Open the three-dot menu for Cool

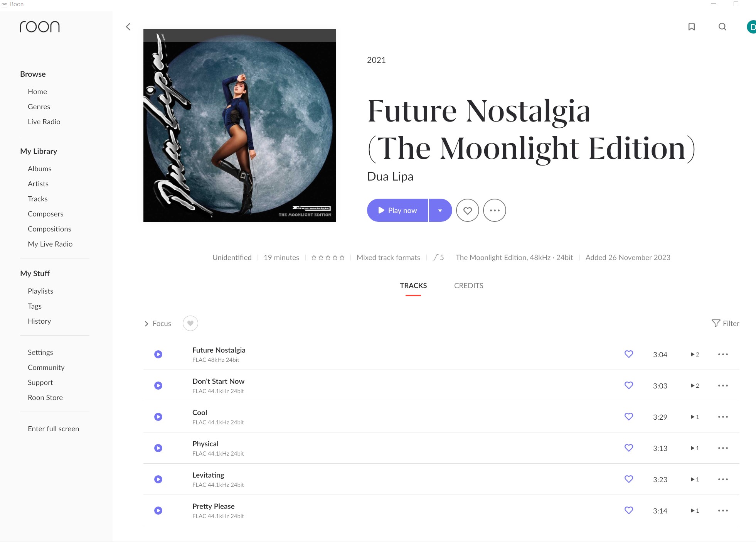click(x=723, y=417)
